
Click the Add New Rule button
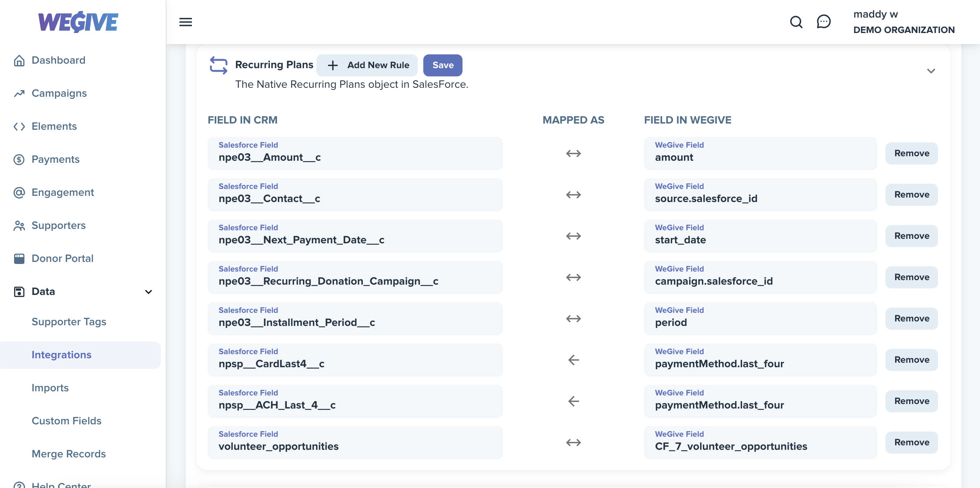pyautogui.click(x=367, y=65)
